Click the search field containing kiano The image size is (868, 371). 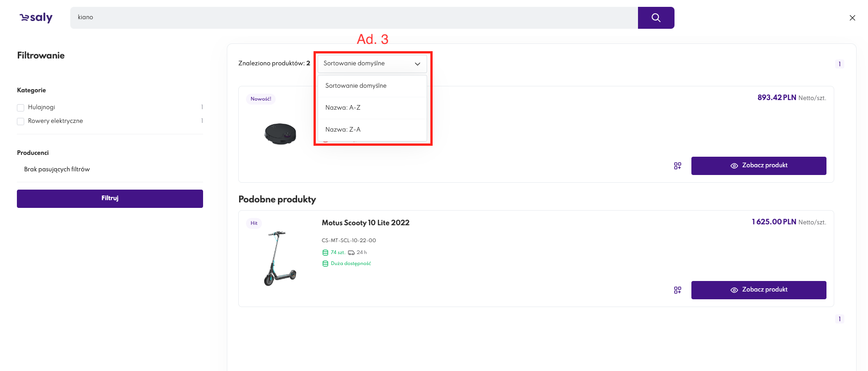point(354,18)
